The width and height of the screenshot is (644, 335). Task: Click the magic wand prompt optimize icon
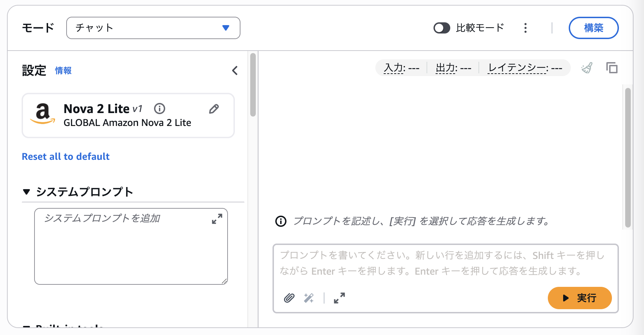[308, 298]
